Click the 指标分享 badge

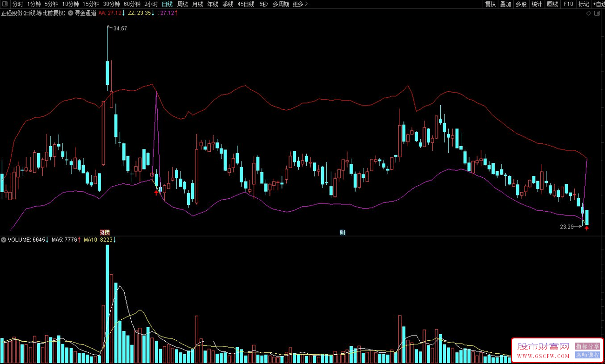(x=587, y=346)
